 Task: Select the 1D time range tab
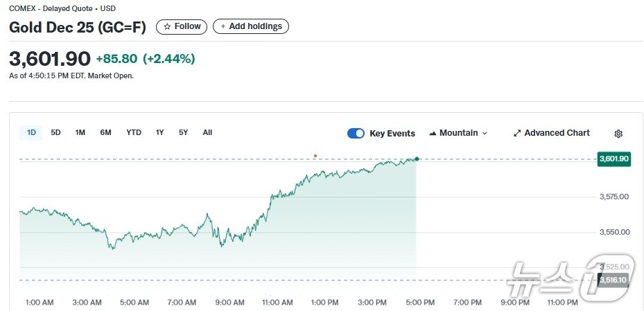pyautogui.click(x=31, y=132)
